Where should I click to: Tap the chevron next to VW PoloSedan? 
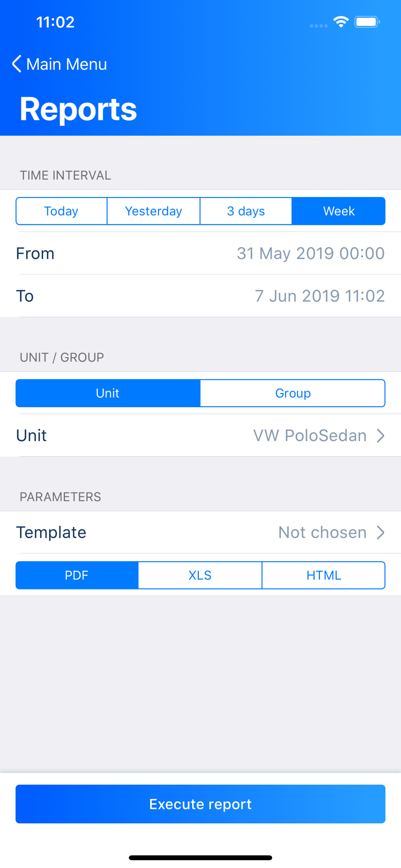pyautogui.click(x=381, y=435)
